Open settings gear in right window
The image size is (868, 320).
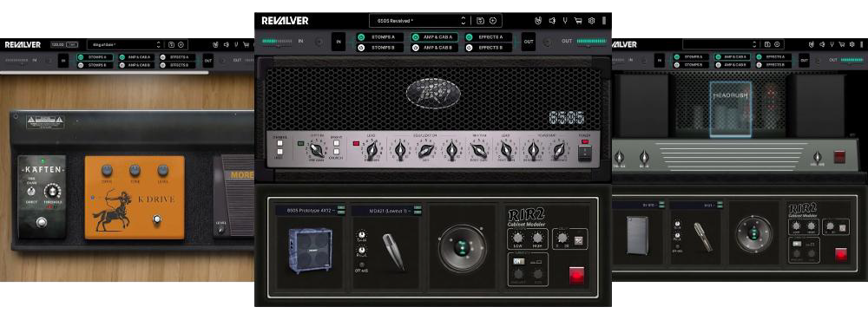pyautogui.click(x=852, y=45)
